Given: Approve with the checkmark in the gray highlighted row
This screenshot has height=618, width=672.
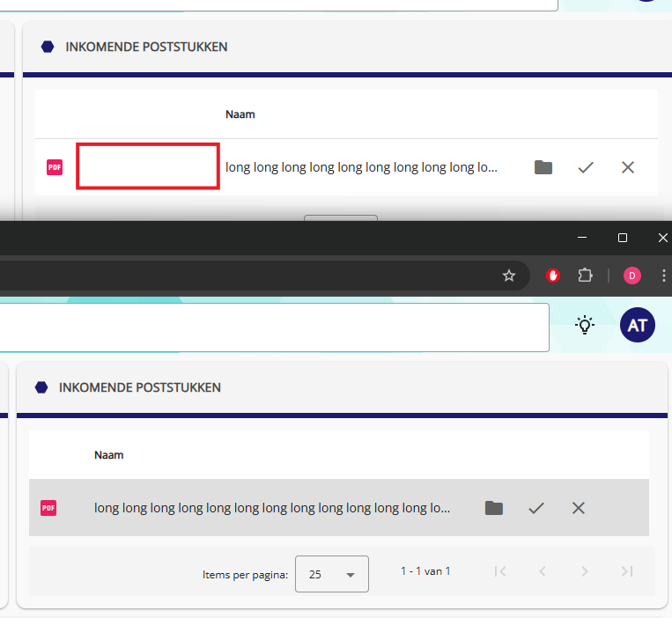Looking at the screenshot, I should pyautogui.click(x=536, y=508).
